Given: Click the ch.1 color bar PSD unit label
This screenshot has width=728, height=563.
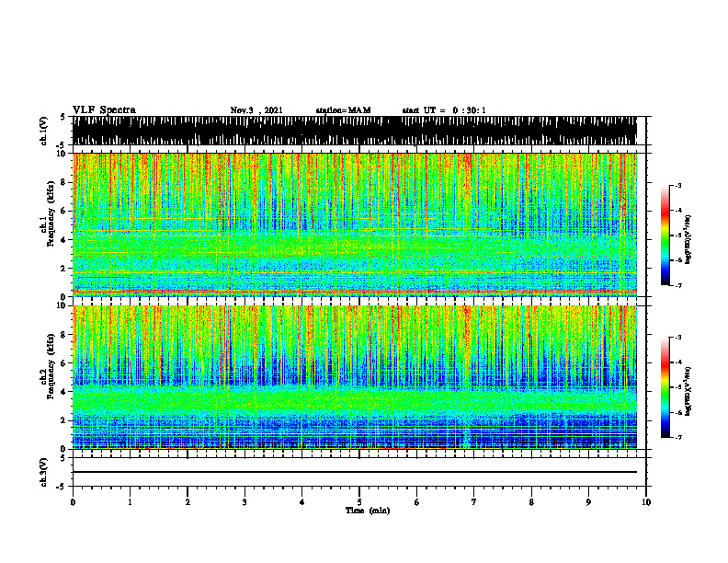Looking at the screenshot, I should [x=688, y=240].
